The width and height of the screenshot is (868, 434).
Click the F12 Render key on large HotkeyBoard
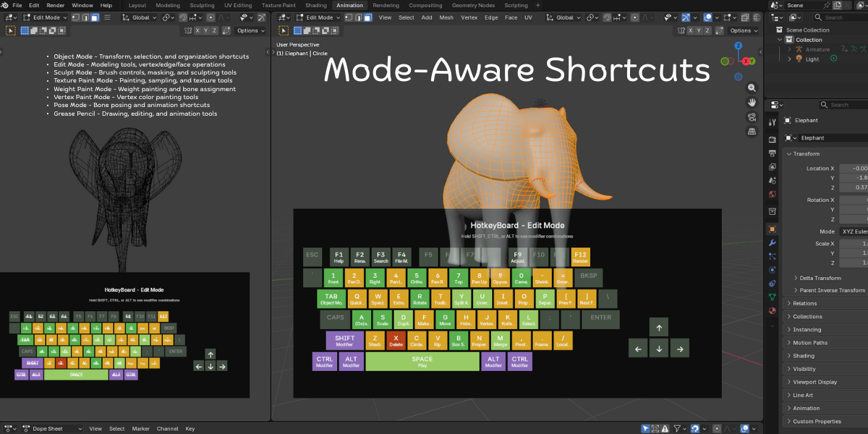(580, 257)
